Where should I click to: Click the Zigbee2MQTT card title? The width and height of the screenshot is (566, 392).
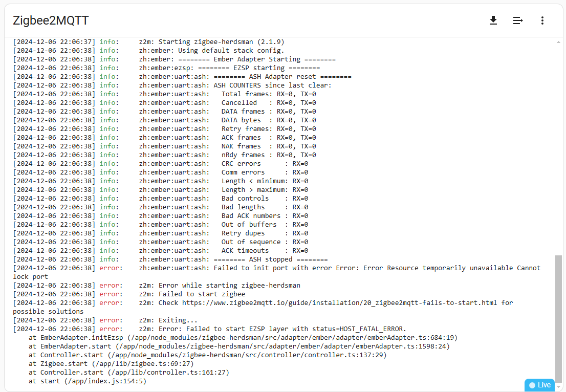[x=51, y=20]
